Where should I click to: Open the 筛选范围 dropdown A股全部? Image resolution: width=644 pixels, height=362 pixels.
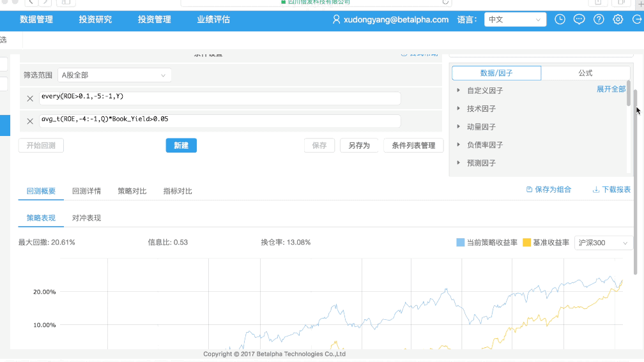pyautogui.click(x=114, y=75)
